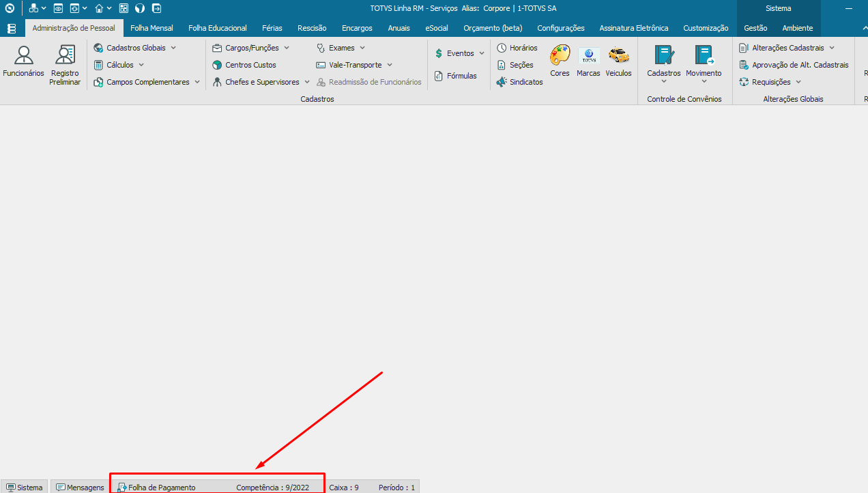
Task: Click the TOTVS logo icon in title bar
Action: (x=10, y=8)
